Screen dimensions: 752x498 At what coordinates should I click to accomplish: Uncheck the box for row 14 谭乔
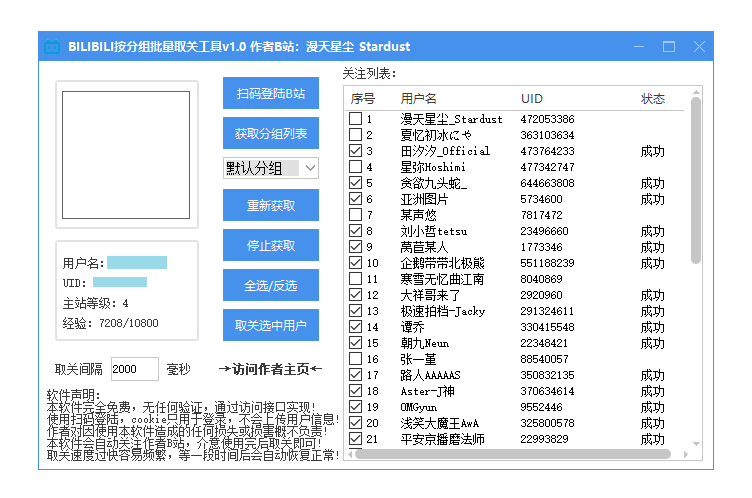[x=355, y=327]
